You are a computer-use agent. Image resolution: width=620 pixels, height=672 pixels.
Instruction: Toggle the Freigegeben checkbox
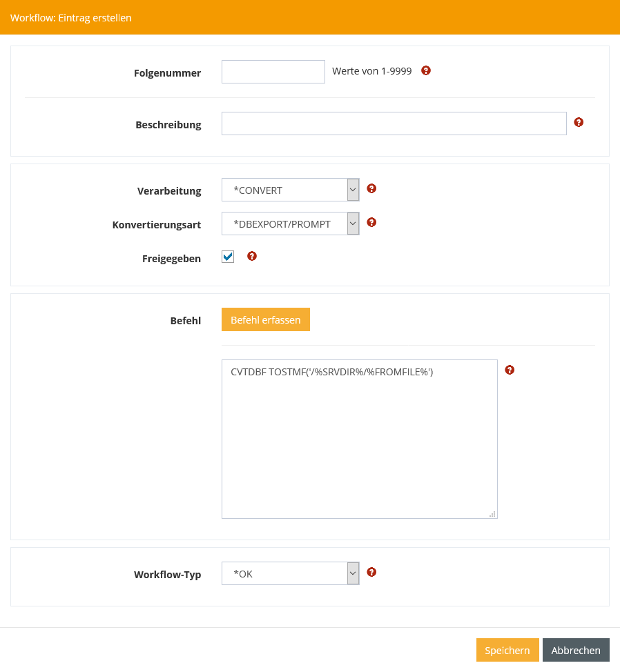click(228, 257)
